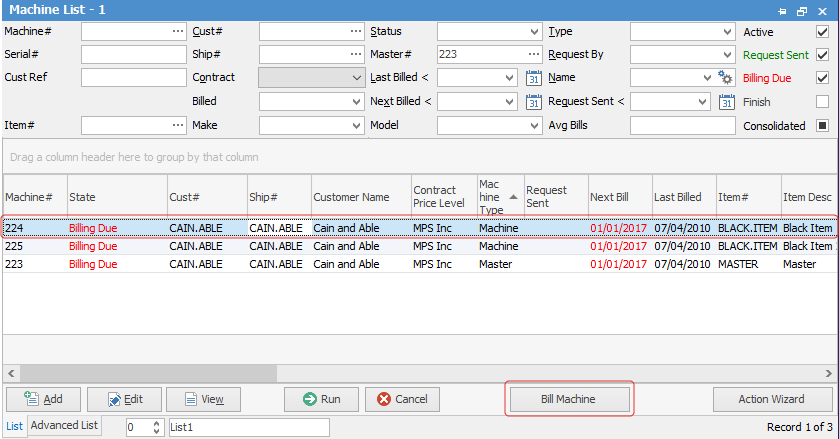This screenshot has width=839, height=439.
Task: Toggle the Active checkbox
Action: pyautogui.click(x=822, y=32)
